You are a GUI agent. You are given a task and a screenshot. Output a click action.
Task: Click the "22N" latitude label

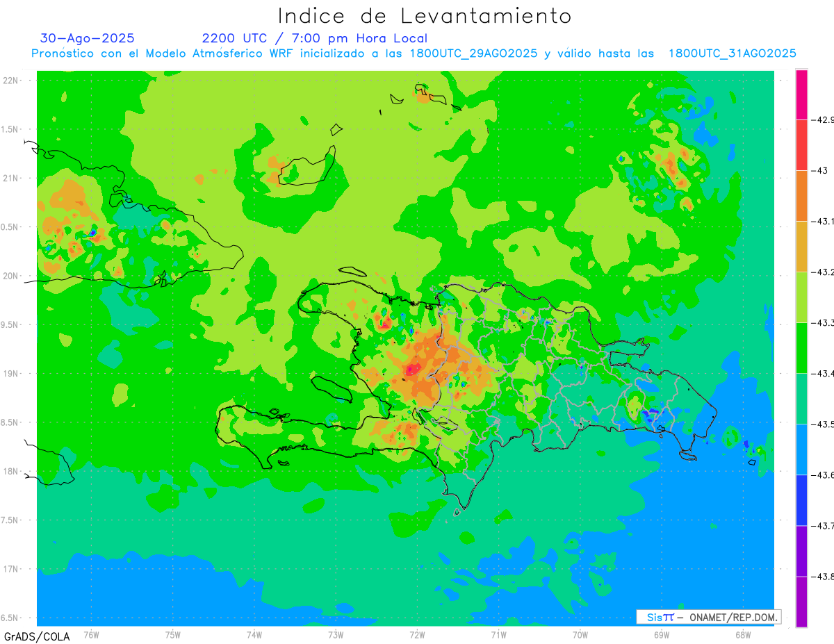[11, 81]
